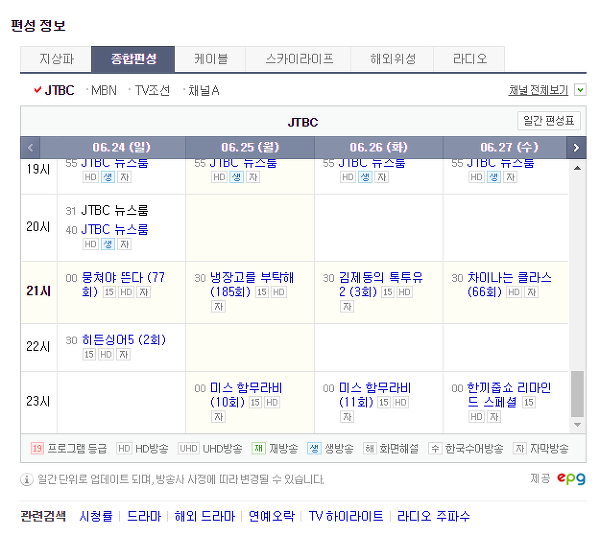Go to previous dates with left arrow

point(31,148)
